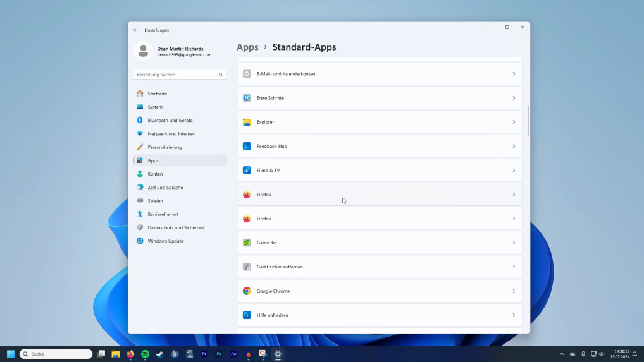The image size is (644, 362).
Task: Expand the Gerät sicher entfernen chevron
Action: (513, 267)
